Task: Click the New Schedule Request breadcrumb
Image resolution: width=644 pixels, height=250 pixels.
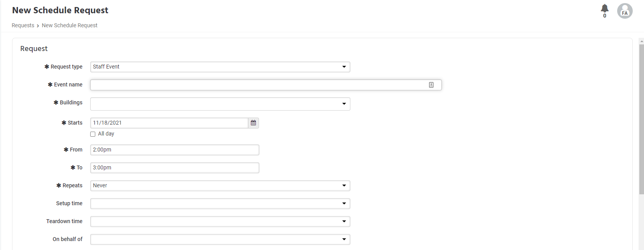Action: click(x=70, y=25)
